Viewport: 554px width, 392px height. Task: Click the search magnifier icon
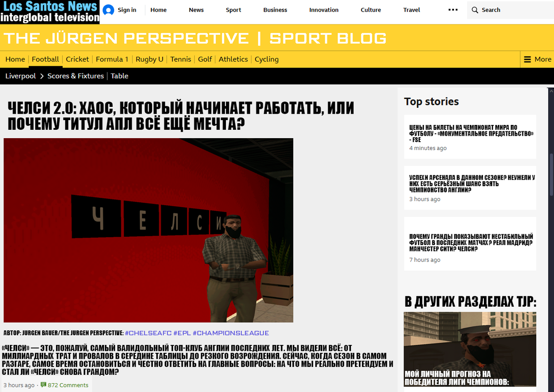pos(475,10)
